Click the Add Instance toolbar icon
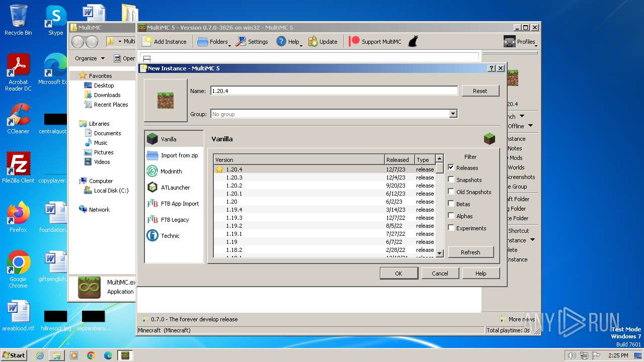644x362 pixels. [x=164, y=42]
